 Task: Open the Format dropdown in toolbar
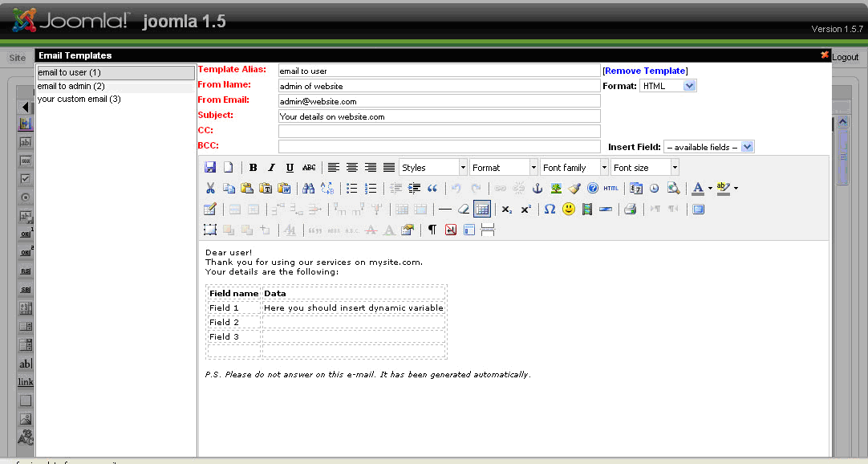[x=504, y=167]
